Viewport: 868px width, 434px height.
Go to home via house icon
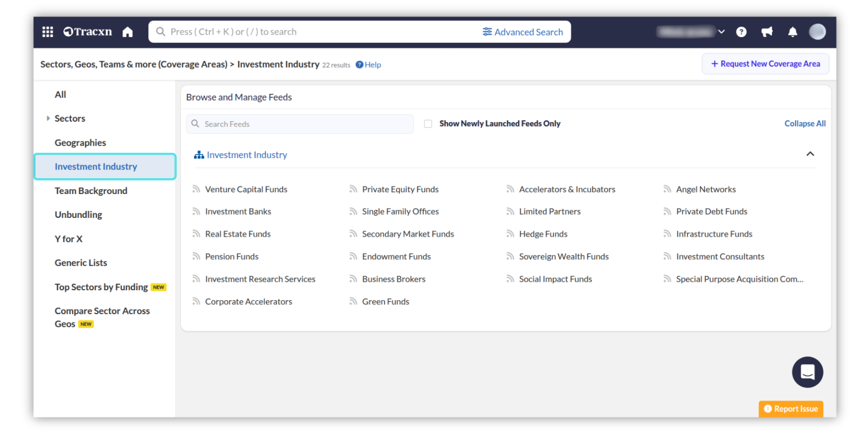pos(127,32)
